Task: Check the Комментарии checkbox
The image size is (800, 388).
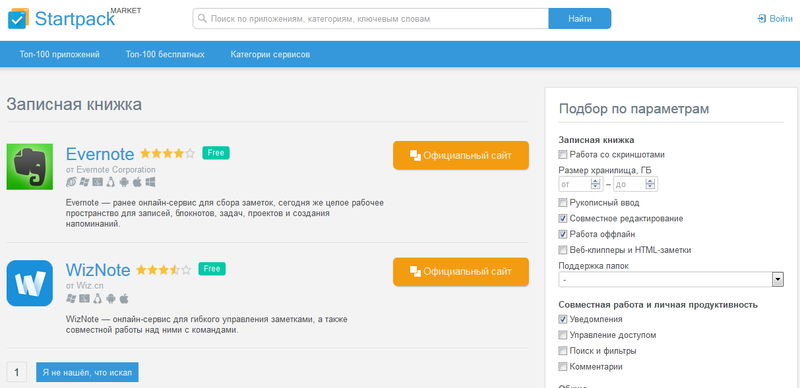Action: click(563, 367)
